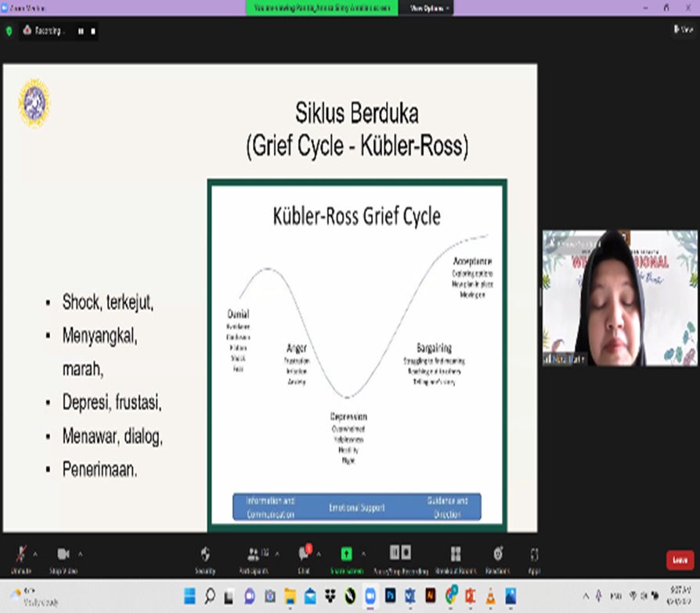This screenshot has width=700, height=613.
Task: Pause the meeting recording
Action: coord(80,31)
